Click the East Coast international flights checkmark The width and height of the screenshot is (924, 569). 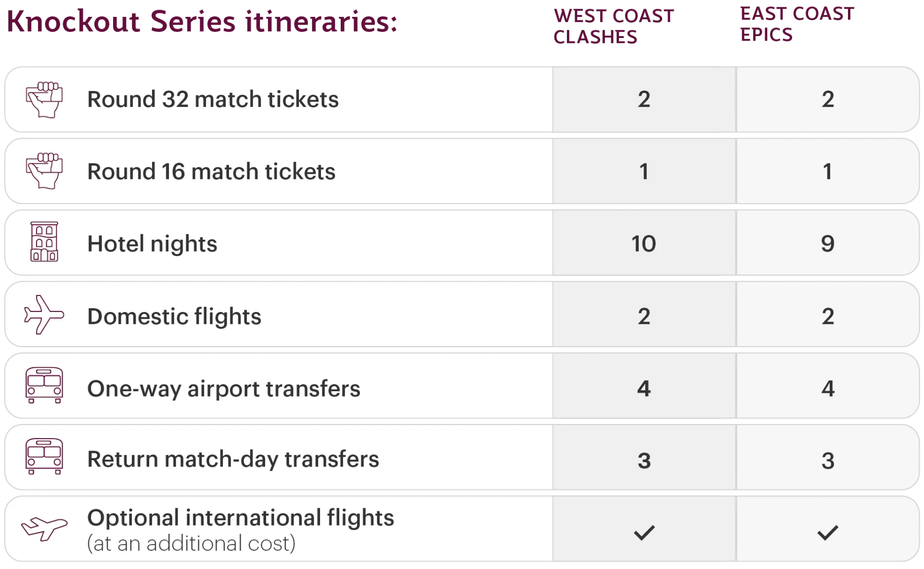click(828, 532)
